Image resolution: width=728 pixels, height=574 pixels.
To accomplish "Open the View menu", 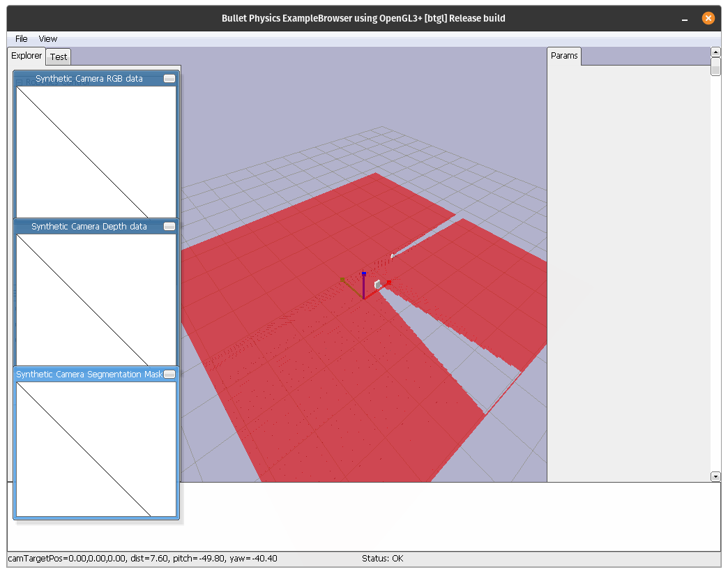I will (48, 39).
